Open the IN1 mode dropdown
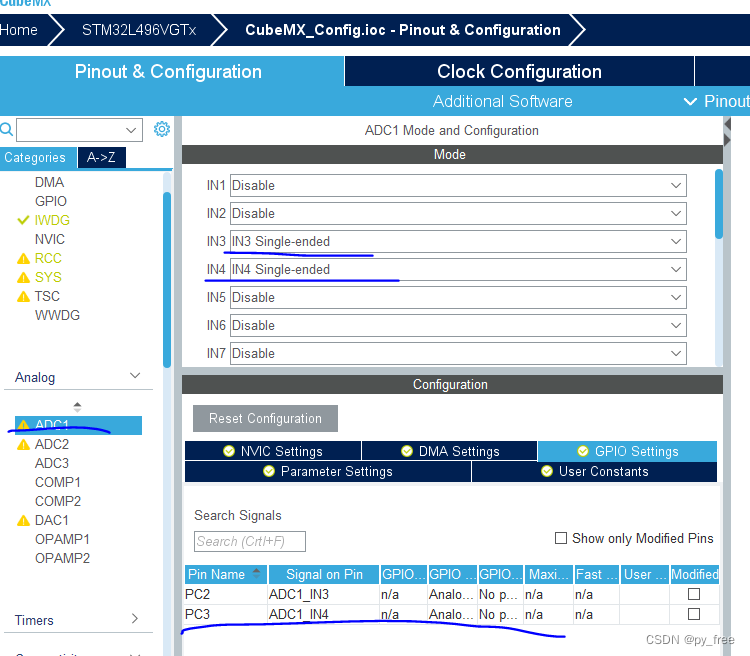The width and height of the screenshot is (750, 656). [458, 186]
